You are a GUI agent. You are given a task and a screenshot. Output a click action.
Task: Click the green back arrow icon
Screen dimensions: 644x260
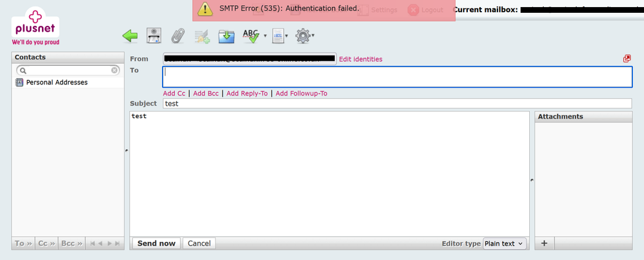tap(130, 36)
